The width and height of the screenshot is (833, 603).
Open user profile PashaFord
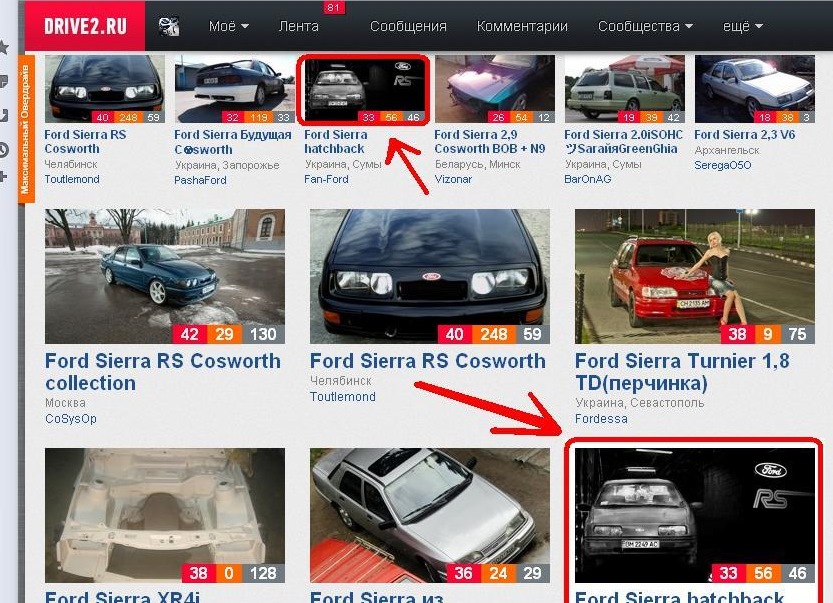[x=200, y=180]
